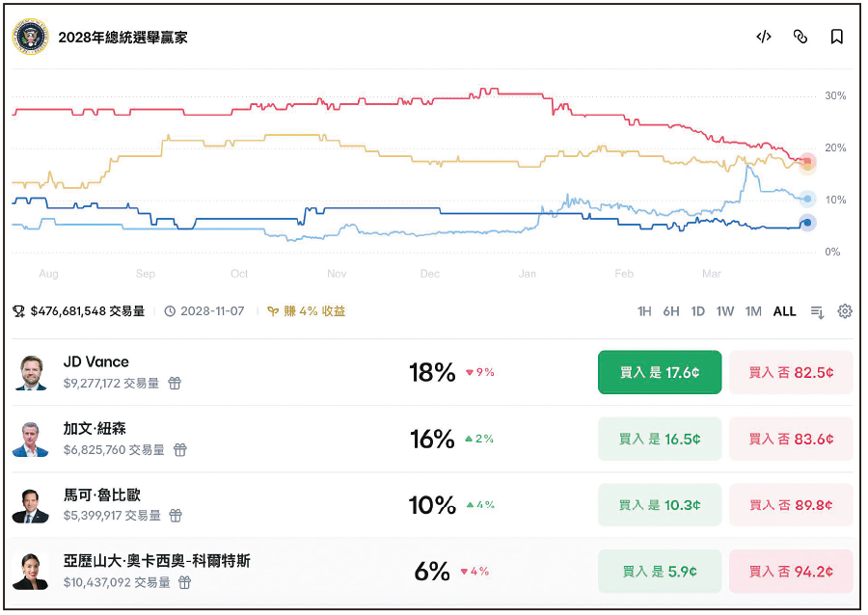Copy the market link icon

click(800, 37)
